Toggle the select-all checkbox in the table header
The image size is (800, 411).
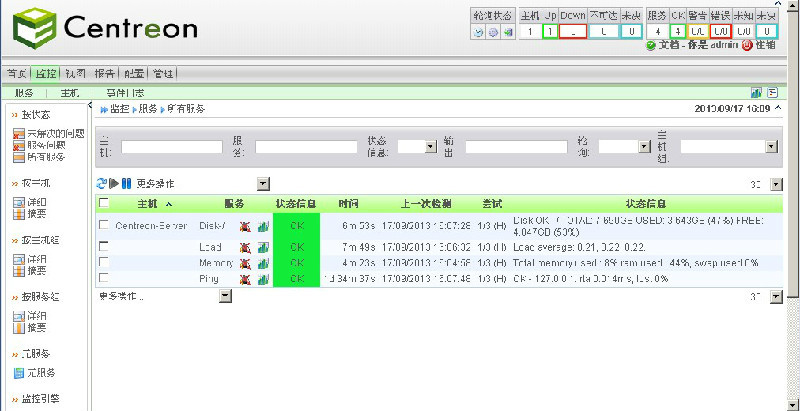point(104,204)
